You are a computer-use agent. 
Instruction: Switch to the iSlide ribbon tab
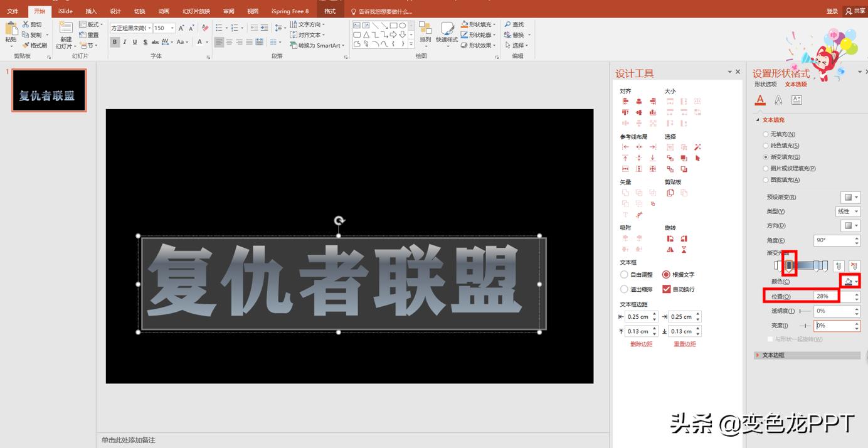tap(65, 11)
